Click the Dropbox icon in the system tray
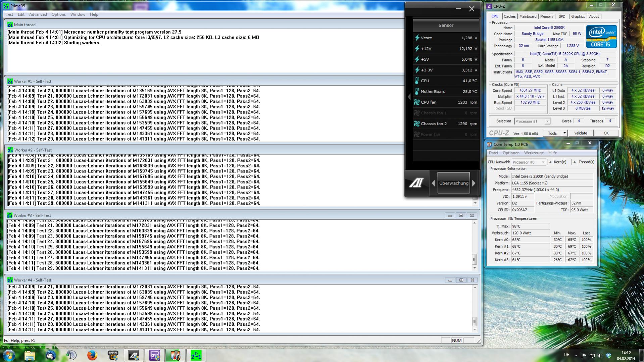Viewport: 644px width, 362px height. (x=608, y=356)
